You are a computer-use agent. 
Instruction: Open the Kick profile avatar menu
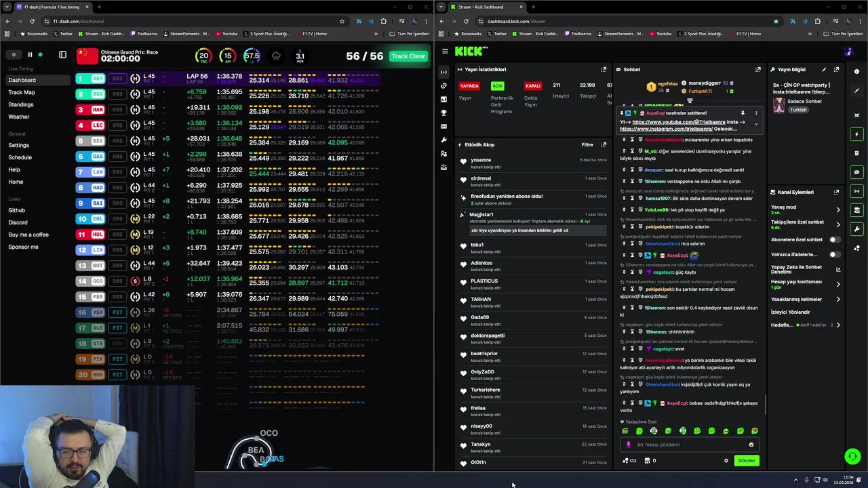pyautogui.click(x=849, y=51)
